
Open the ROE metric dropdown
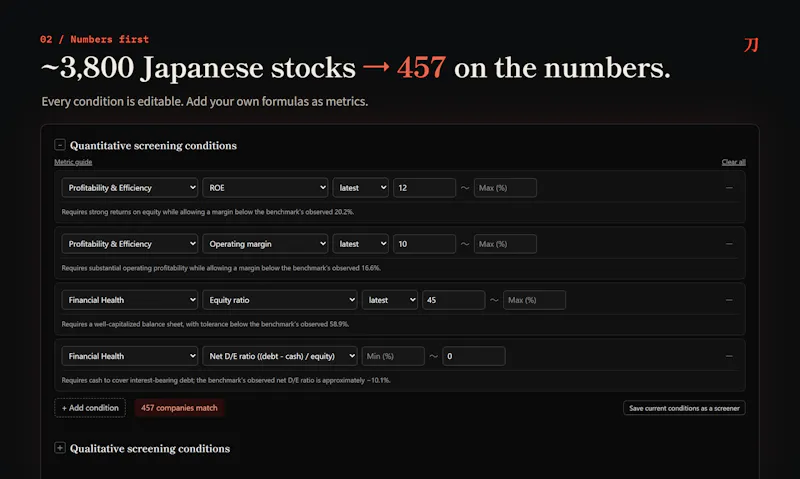click(265, 188)
